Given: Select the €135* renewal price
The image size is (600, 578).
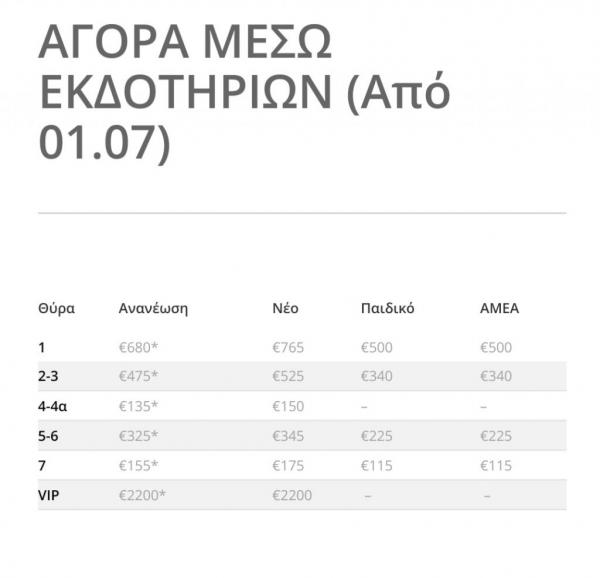Looking at the screenshot, I should 138,406.
